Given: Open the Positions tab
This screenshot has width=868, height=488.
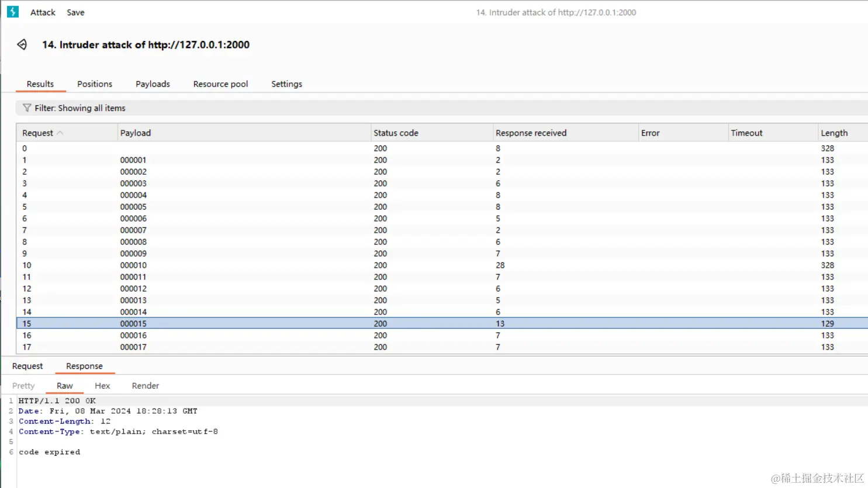Looking at the screenshot, I should [x=95, y=84].
